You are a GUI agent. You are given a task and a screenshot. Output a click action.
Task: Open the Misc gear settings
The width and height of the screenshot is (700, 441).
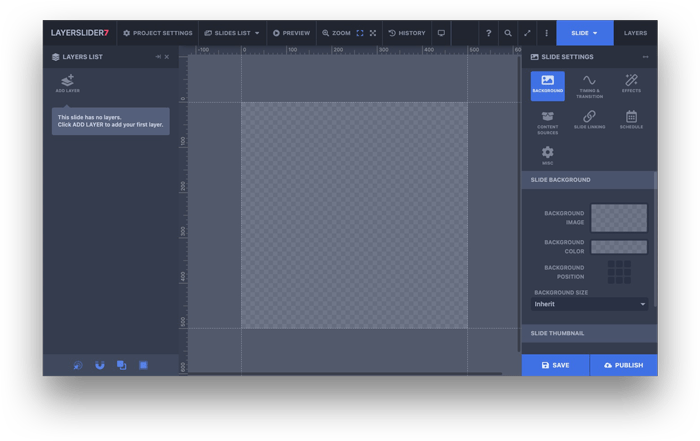coord(547,155)
